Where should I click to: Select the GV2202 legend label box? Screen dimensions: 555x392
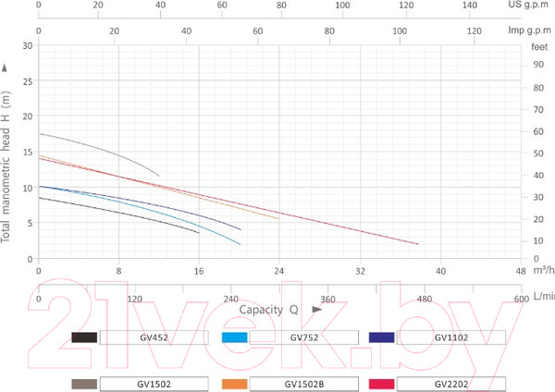pos(451,383)
